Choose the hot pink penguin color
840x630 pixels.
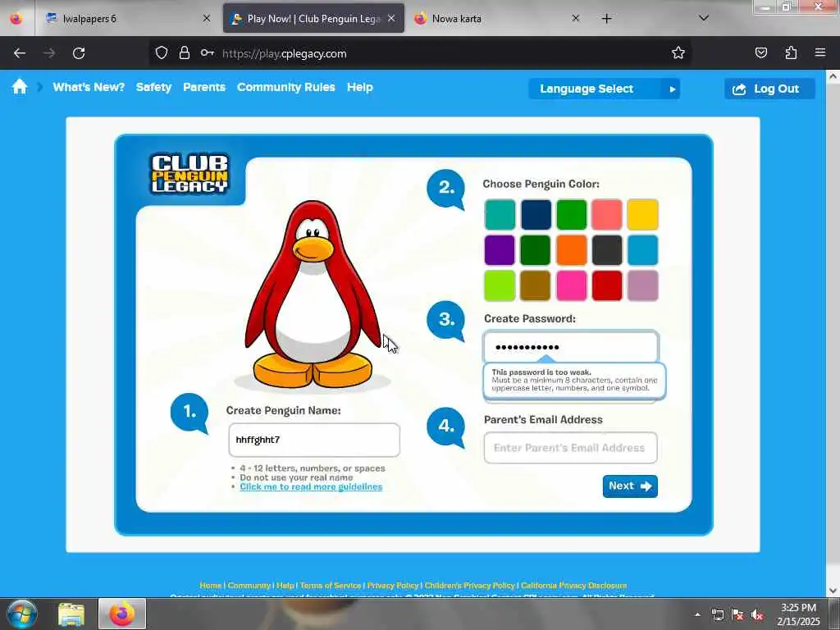572,285
